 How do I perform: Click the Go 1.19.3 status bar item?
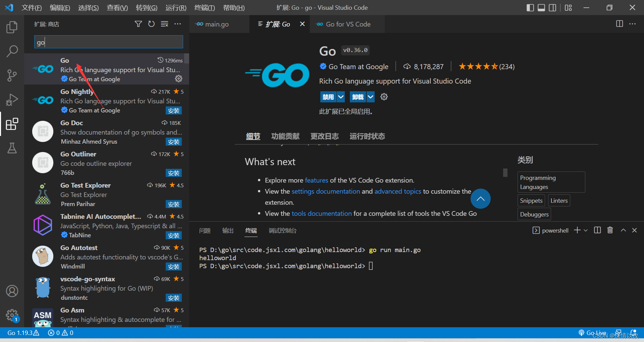click(23, 333)
